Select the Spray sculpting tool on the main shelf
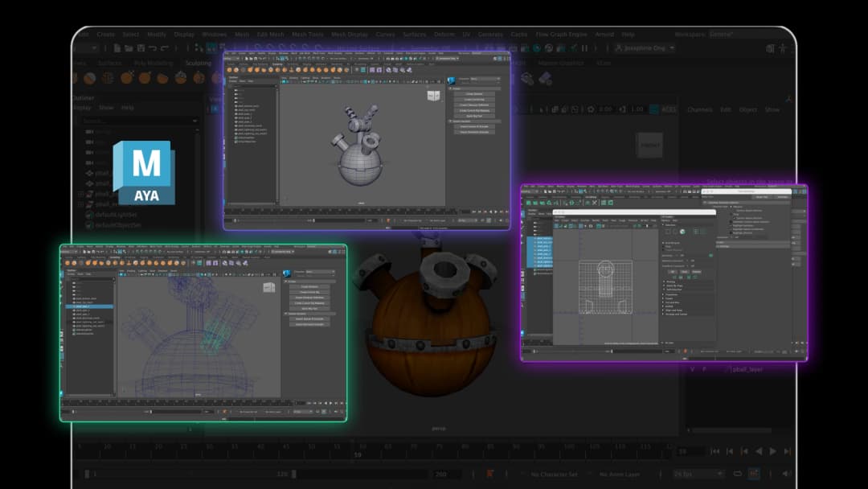The image size is (868, 489). [x=199, y=78]
